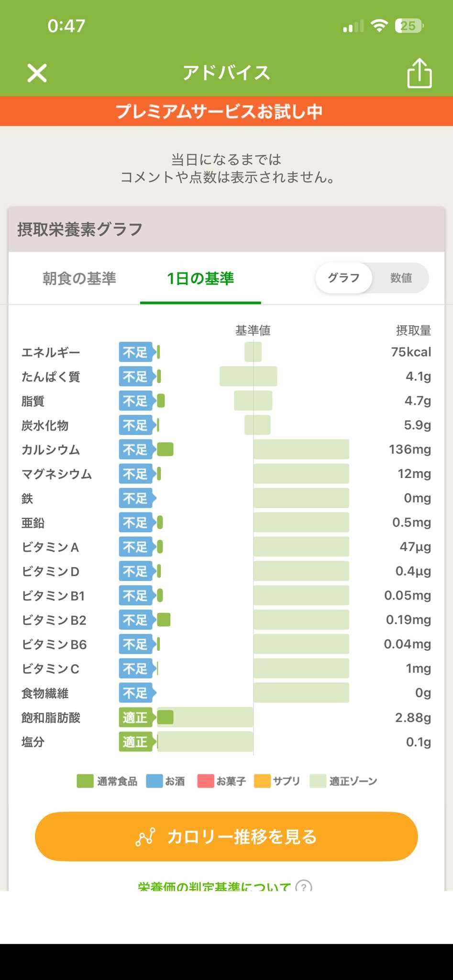Tap the カルシウム intake bar
This screenshot has width=453, height=980.
pos(165,449)
